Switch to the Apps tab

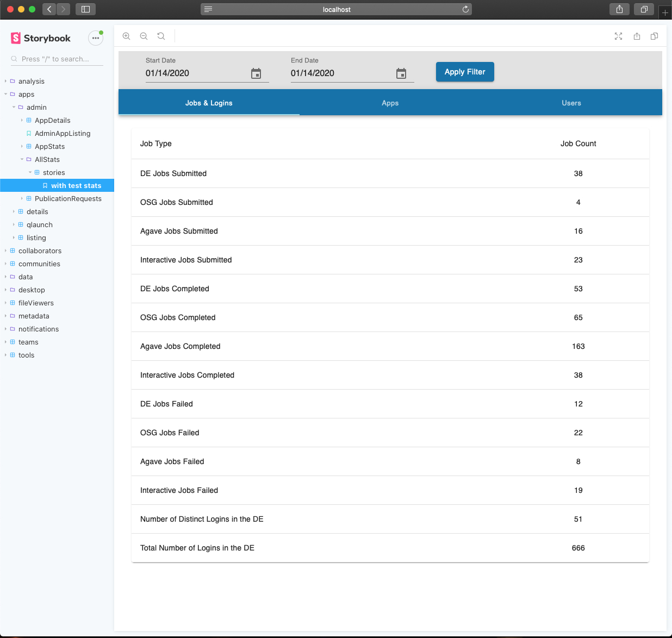(390, 103)
